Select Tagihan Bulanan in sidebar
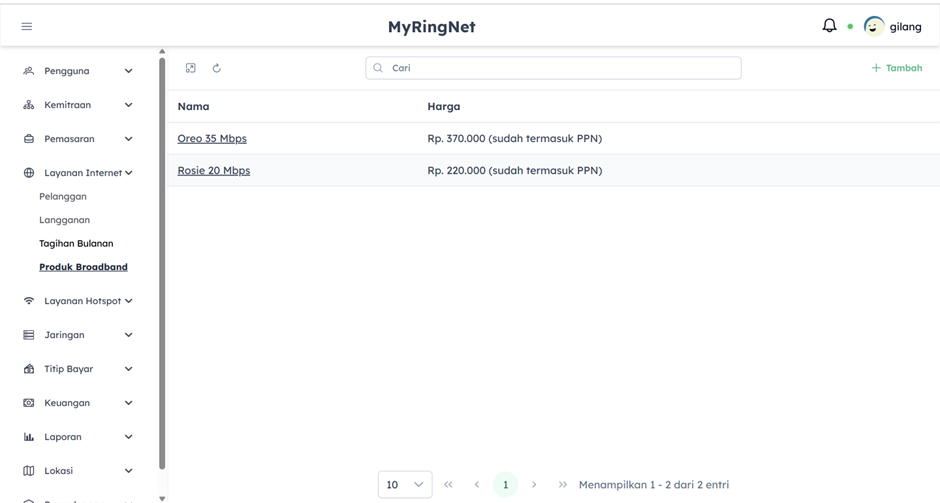Viewport: 940px width, 503px height. [x=76, y=244]
